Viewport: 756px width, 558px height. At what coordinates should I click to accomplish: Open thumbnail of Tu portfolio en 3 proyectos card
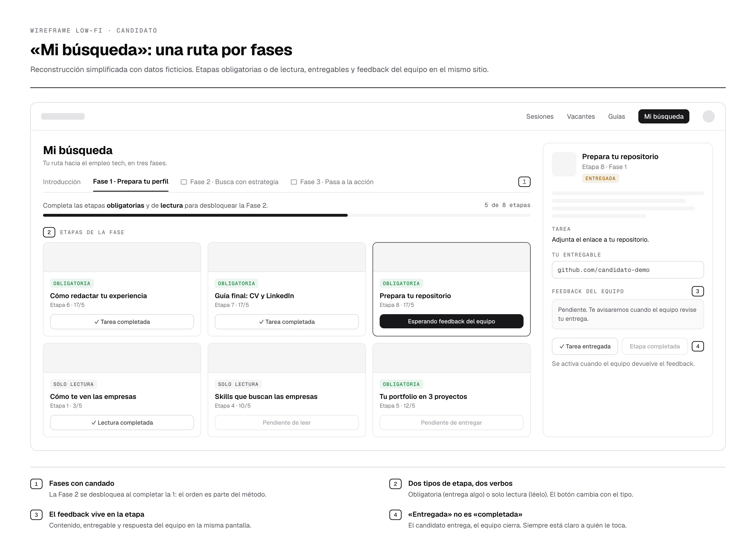pos(451,358)
